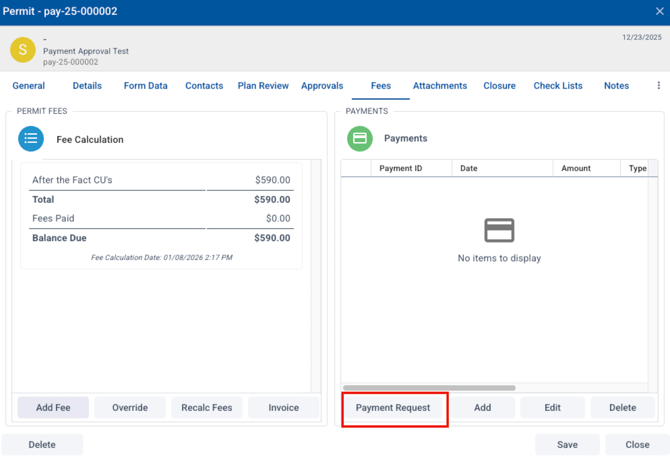
Task: Close the permit dialog with X
Action: click(659, 11)
